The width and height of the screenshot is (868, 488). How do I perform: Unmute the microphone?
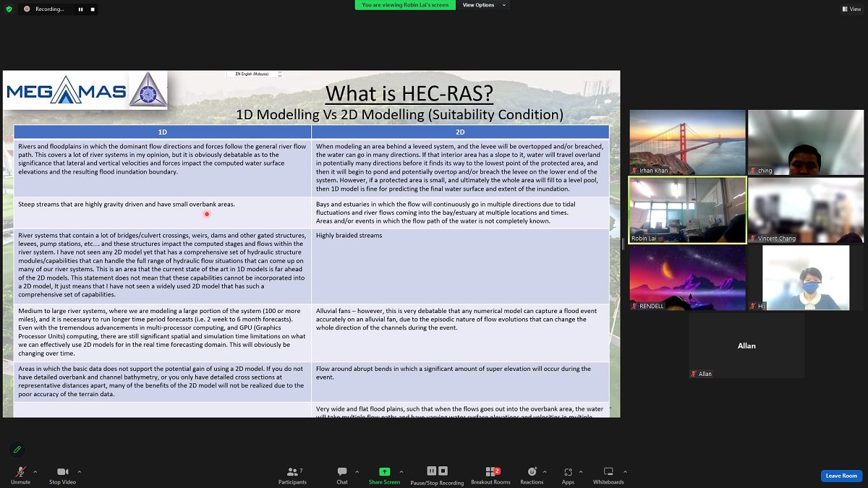tap(20, 475)
